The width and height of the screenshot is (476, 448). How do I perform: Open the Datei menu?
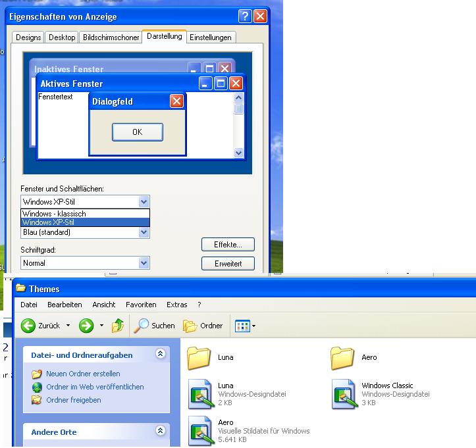click(x=29, y=305)
